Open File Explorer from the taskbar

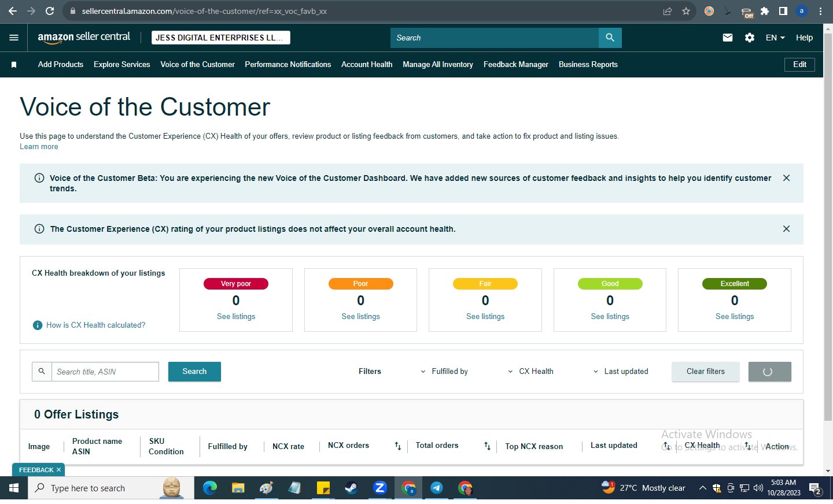(238, 488)
